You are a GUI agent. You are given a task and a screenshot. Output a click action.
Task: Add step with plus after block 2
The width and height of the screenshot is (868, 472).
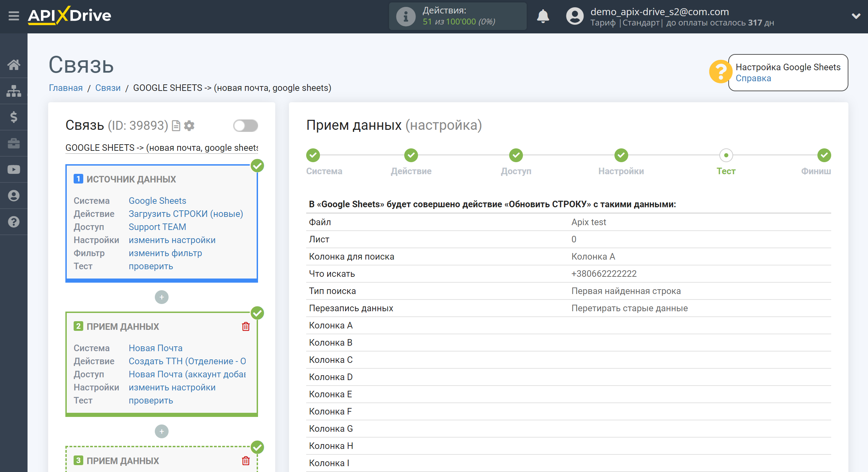tap(162, 431)
